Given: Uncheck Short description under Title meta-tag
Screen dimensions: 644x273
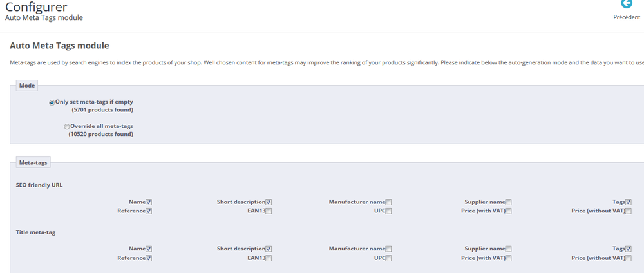Looking at the screenshot, I should coord(269,249).
